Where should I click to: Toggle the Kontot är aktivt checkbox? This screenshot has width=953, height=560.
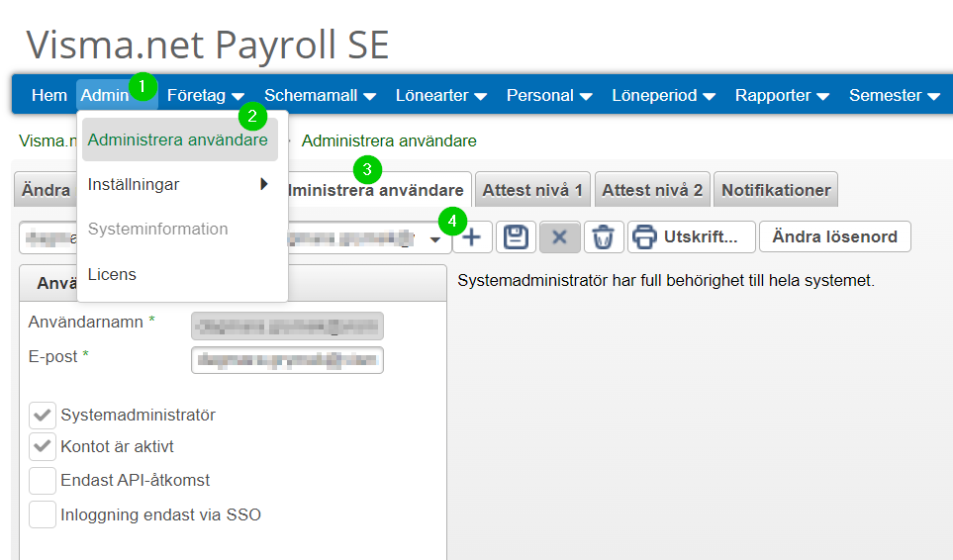(43, 447)
